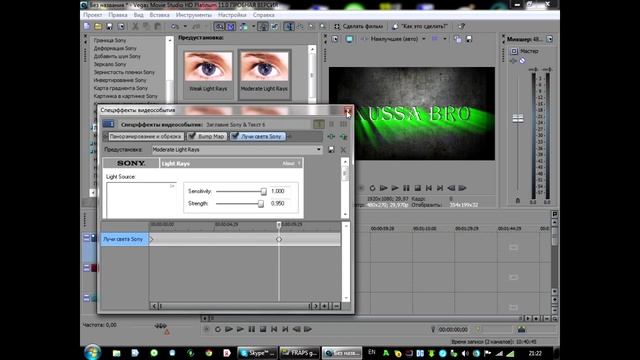The image size is (640, 360).
Task: Click the keyframe zoom-out minus button
Action: click(x=336, y=306)
